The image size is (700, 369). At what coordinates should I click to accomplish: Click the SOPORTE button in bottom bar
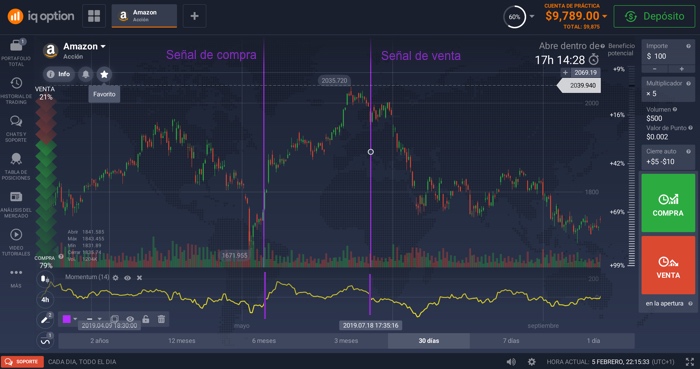(x=22, y=361)
